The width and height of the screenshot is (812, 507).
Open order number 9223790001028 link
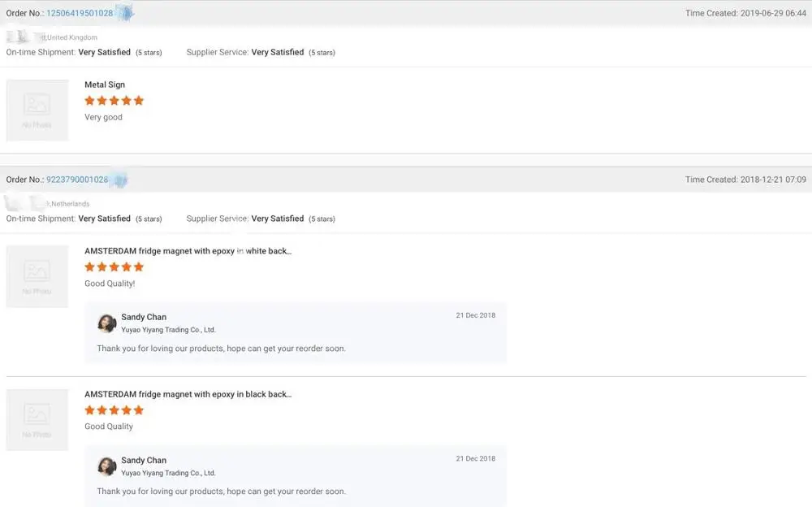coord(77,180)
